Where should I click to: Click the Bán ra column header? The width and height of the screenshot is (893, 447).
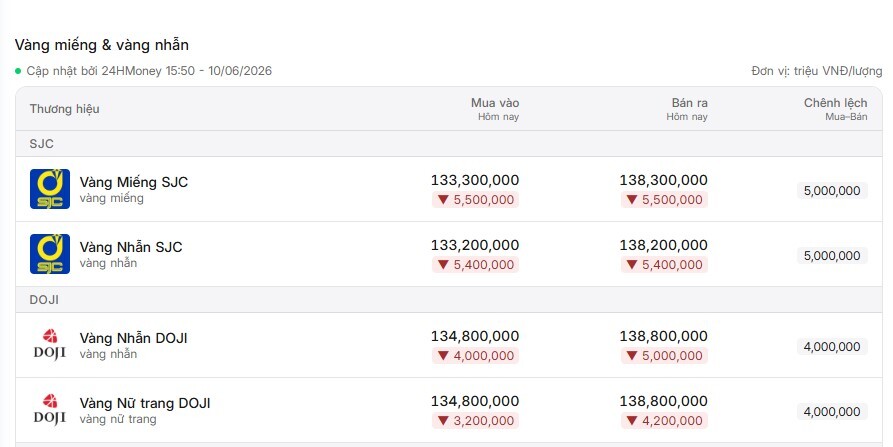click(689, 103)
